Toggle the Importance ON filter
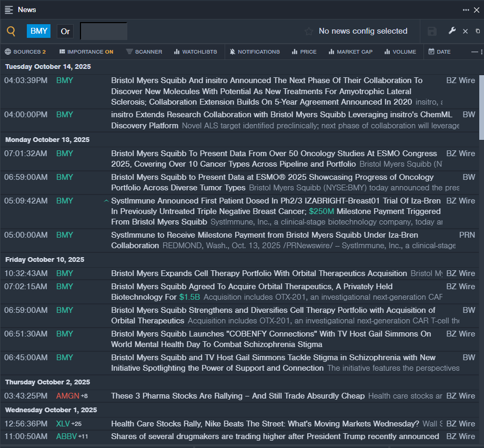 [x=86, y=52]
